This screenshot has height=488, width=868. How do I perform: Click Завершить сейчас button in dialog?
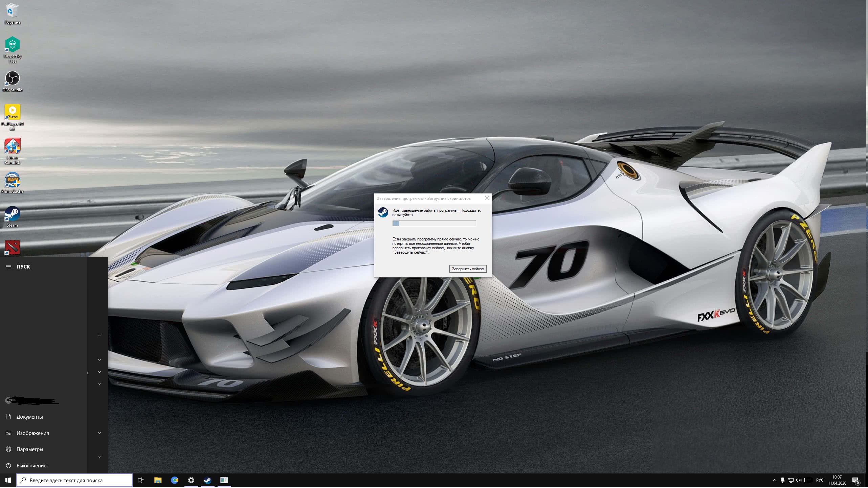(x=468, y=269)
